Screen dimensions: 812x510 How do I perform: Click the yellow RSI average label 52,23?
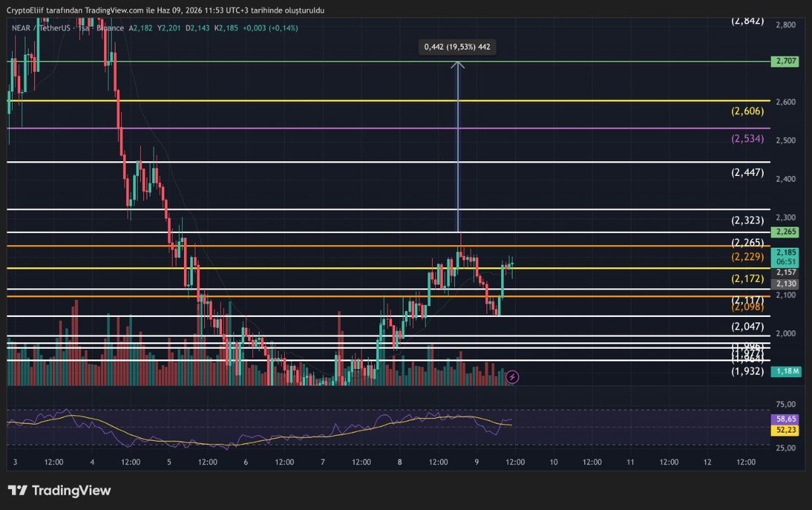(784, 429)
